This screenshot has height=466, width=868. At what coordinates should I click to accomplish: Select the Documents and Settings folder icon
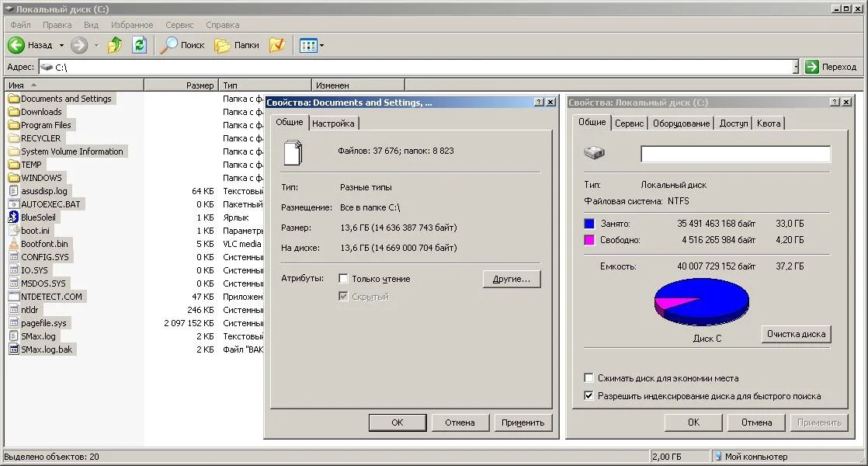pyautogui.click(x=14, y=99)
